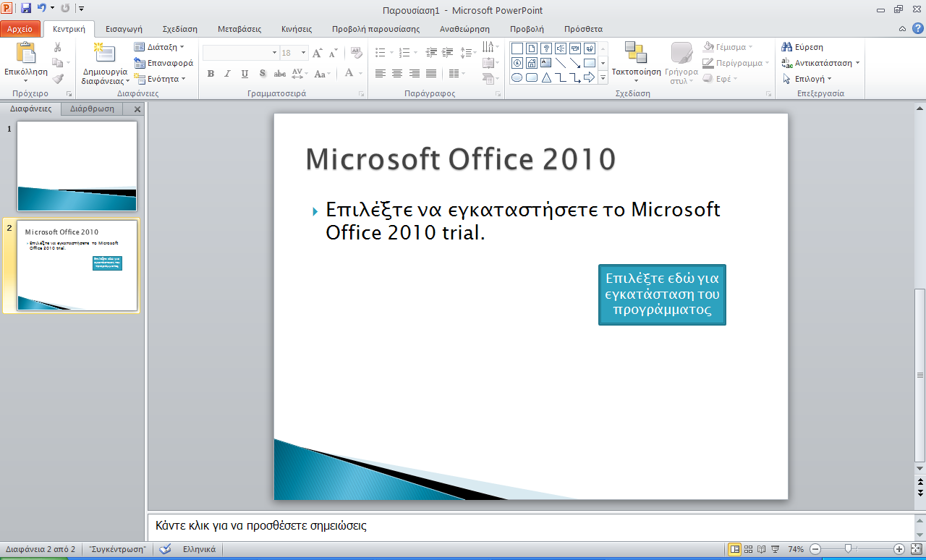The width and height of the screenshot is (926, 560).
Task: Select slide 1 thumbnail in the panel
Action: [x=77, y=166]
